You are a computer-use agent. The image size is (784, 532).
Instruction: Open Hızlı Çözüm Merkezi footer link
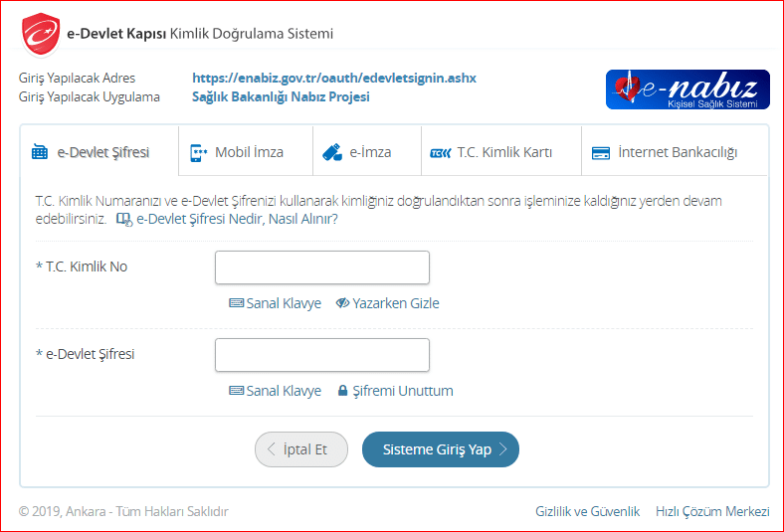[712, 511]
